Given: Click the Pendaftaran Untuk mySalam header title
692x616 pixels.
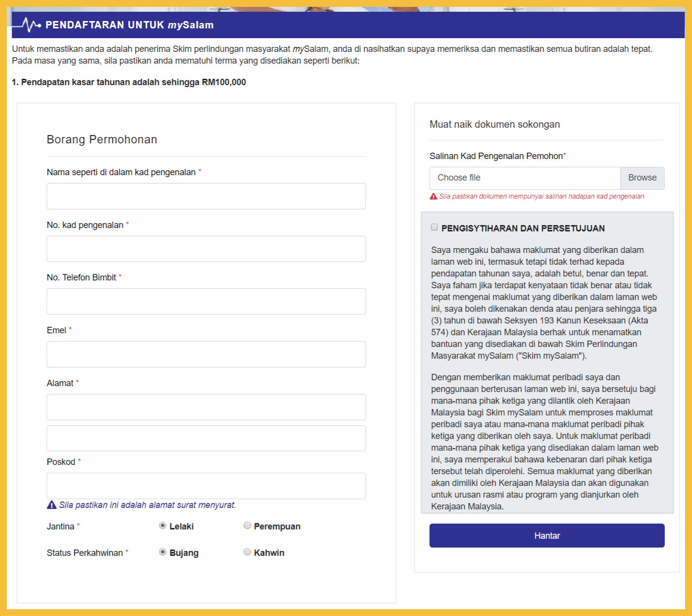Looking at the screenshot, I should coord(130,25).
